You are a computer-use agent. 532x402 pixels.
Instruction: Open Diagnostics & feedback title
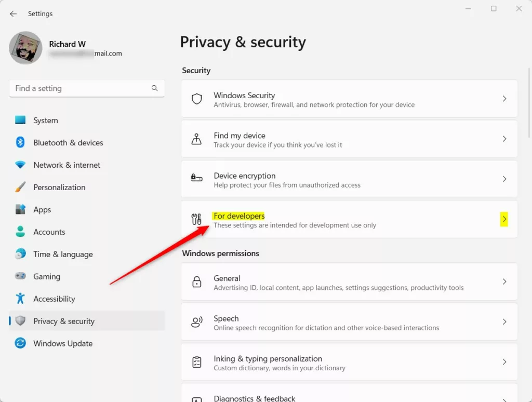coord(255,398)
